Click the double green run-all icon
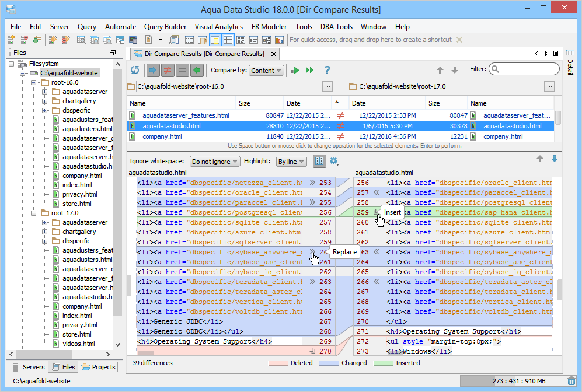This screenshot has height=392, width=582. 309,70
